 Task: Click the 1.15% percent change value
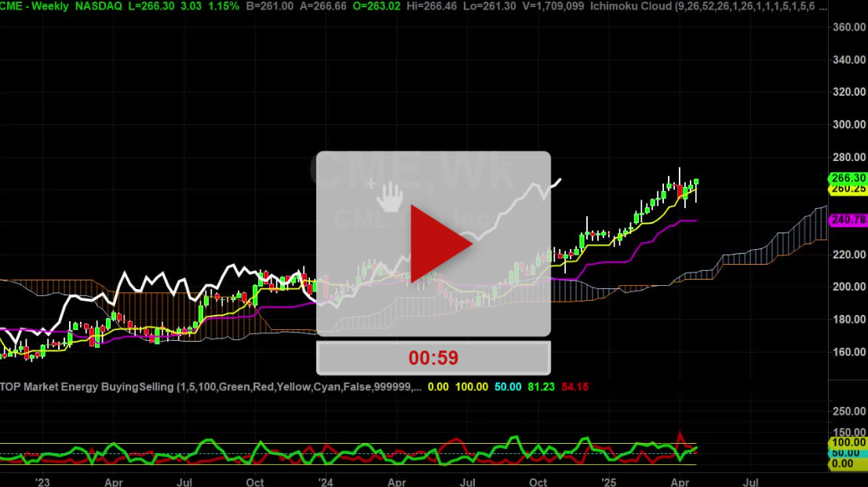pos(224,6)
